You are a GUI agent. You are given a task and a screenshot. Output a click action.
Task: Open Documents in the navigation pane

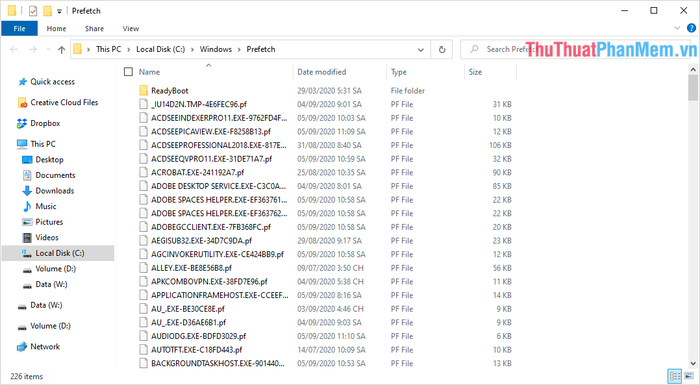point(49,175)
